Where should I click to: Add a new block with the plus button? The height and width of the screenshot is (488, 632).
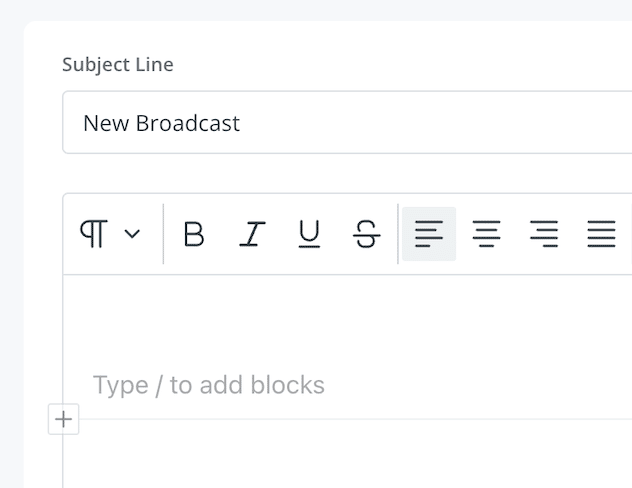click(63, 419)
